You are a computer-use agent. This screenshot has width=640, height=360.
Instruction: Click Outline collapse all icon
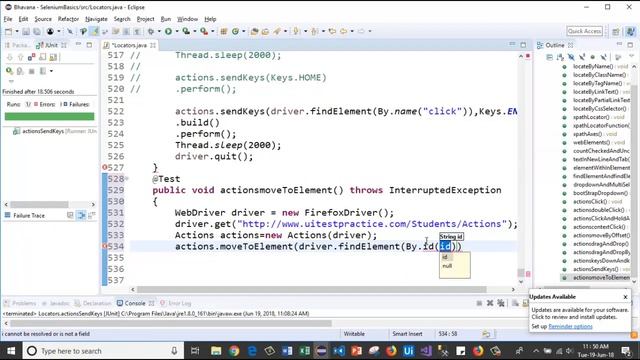(x=550, y=58)
